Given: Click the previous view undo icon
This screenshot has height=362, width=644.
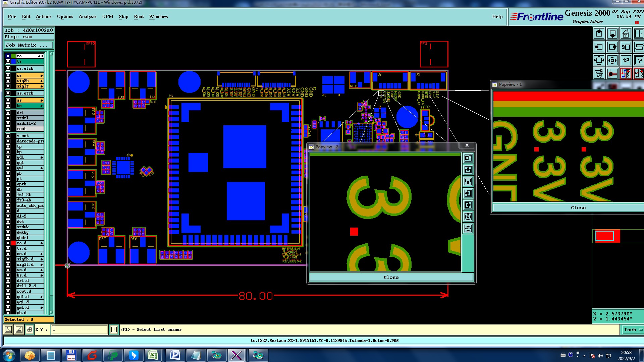Looking at the screenshot, I should (x=626, y=47).
